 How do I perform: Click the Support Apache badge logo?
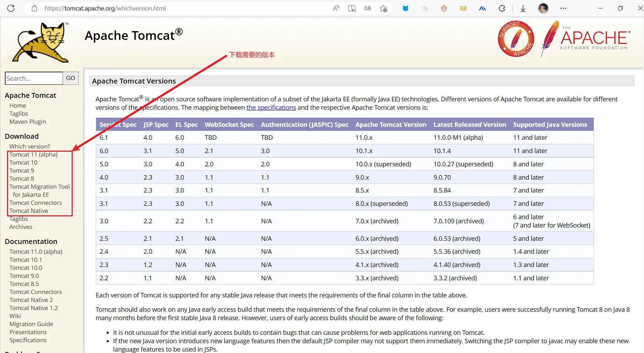[x=516, y=38]
